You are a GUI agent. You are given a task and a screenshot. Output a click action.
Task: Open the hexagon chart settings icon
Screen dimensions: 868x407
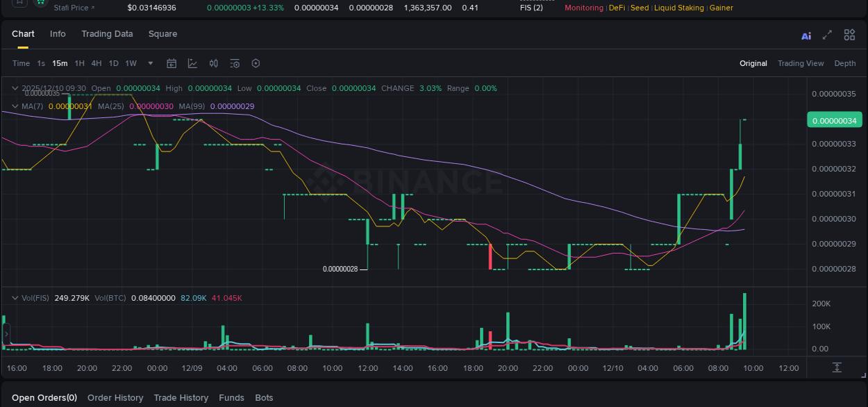coord(256,63)
